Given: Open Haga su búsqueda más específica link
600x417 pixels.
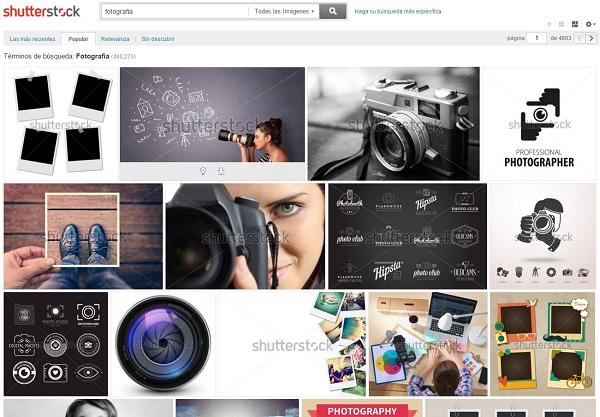Looking at the screenshot, I should (x=398, y=11).
